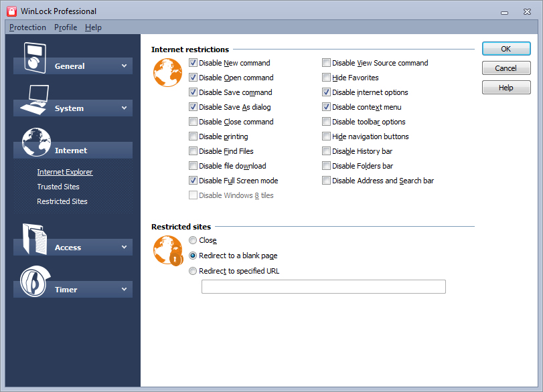
Task: Check Disable Address and Search bar
Action: 326,180
